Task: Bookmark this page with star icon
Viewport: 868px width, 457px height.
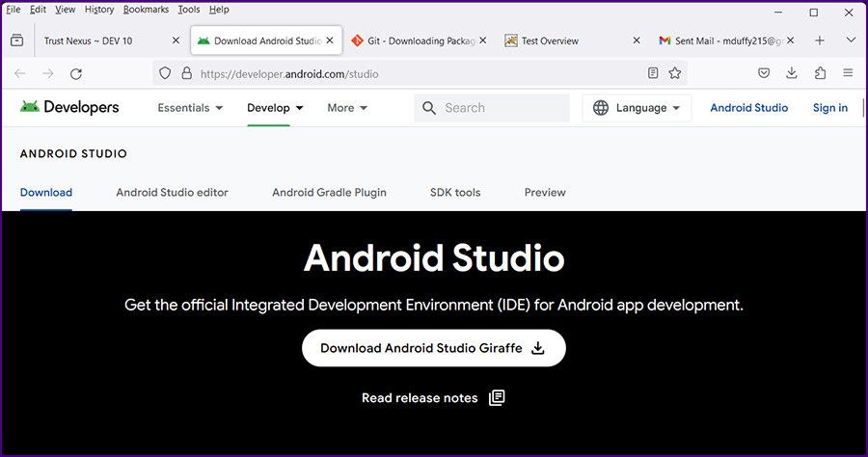Action: point(675,73)
